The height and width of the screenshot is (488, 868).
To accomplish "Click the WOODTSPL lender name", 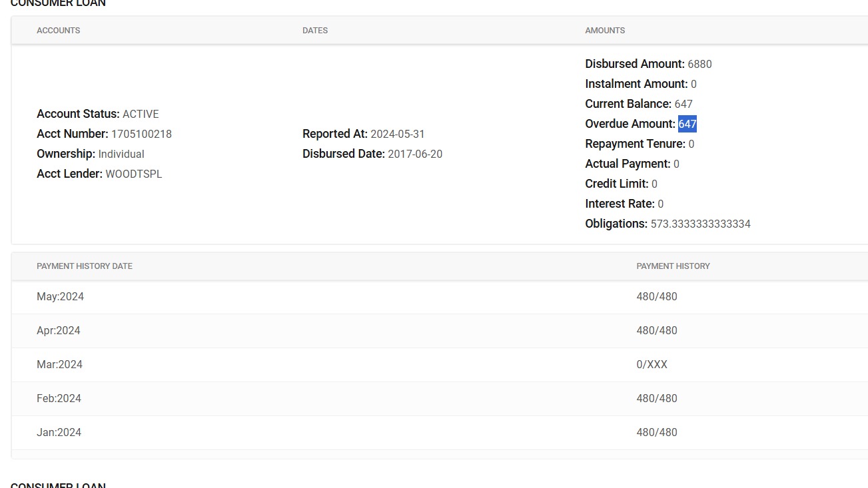I will coord(133,174).
